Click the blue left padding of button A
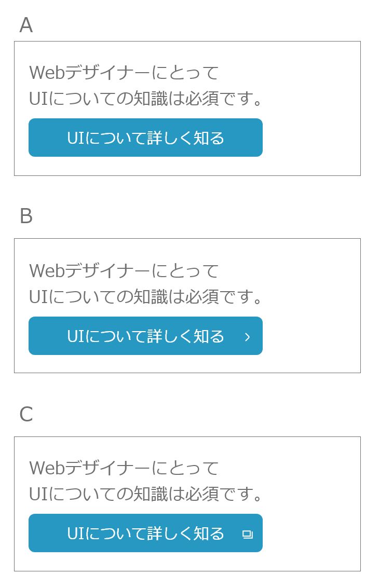Image resolution: width=379 pixels, height=588 pixels. [48, 138]
